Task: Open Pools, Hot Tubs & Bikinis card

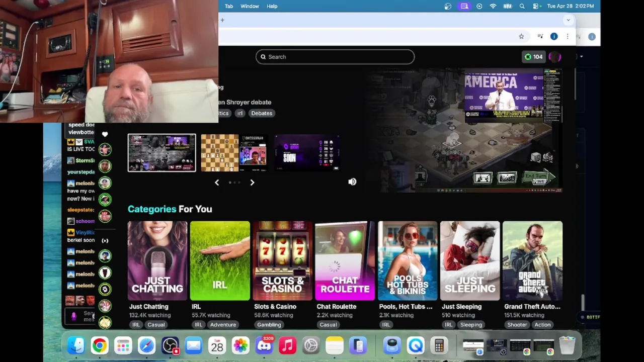Action: (408, 260)
